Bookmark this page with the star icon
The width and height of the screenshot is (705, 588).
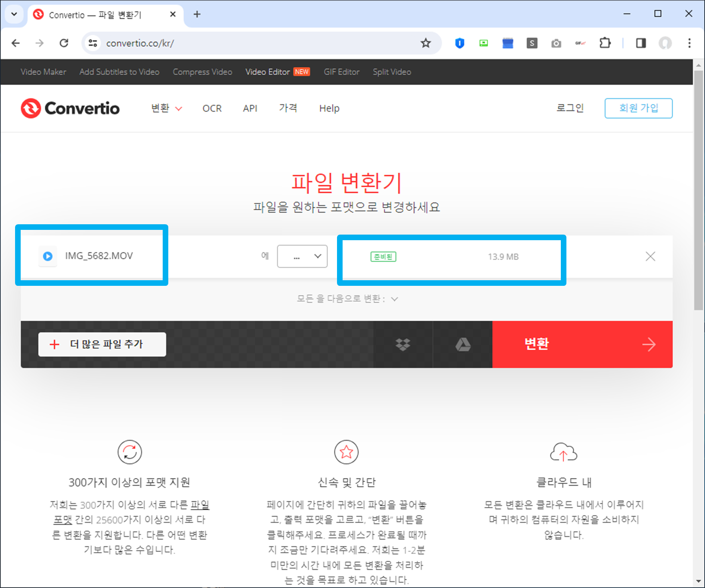[426, 43]
